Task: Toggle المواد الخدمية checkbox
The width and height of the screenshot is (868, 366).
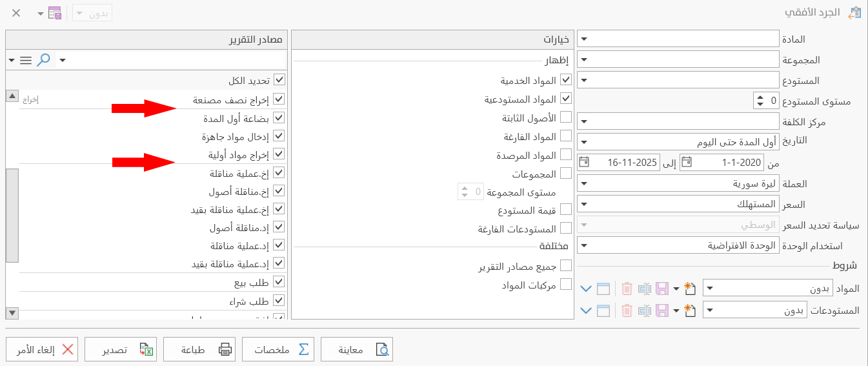Action: click(566, 81)
